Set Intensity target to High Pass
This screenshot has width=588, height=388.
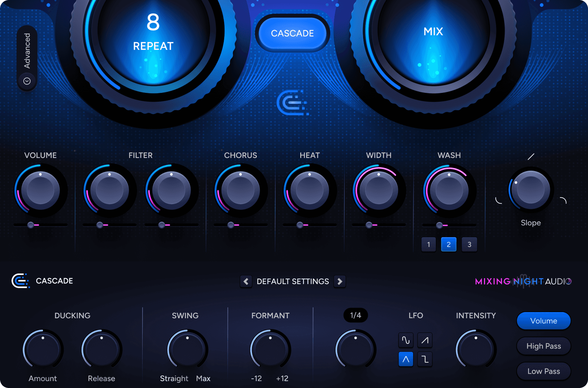543,346
